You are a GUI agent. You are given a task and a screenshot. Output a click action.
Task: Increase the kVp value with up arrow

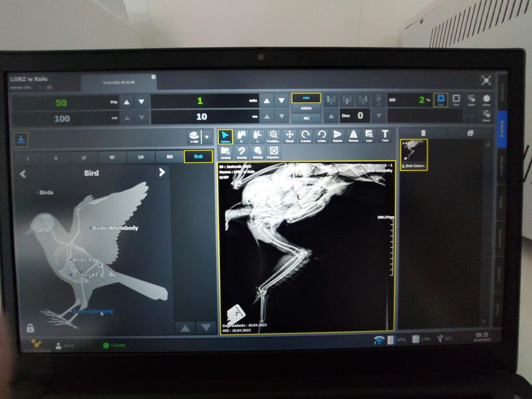[x=127, y=102]
